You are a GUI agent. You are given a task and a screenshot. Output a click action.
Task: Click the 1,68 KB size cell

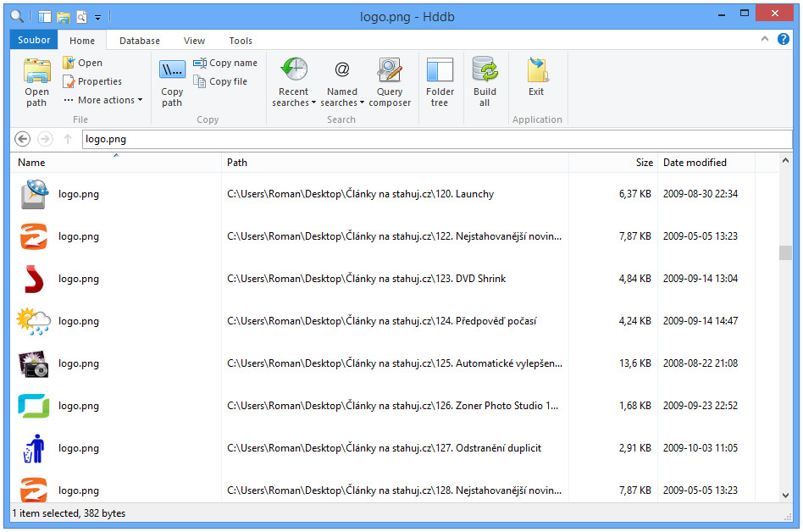[x=635, y=406]
